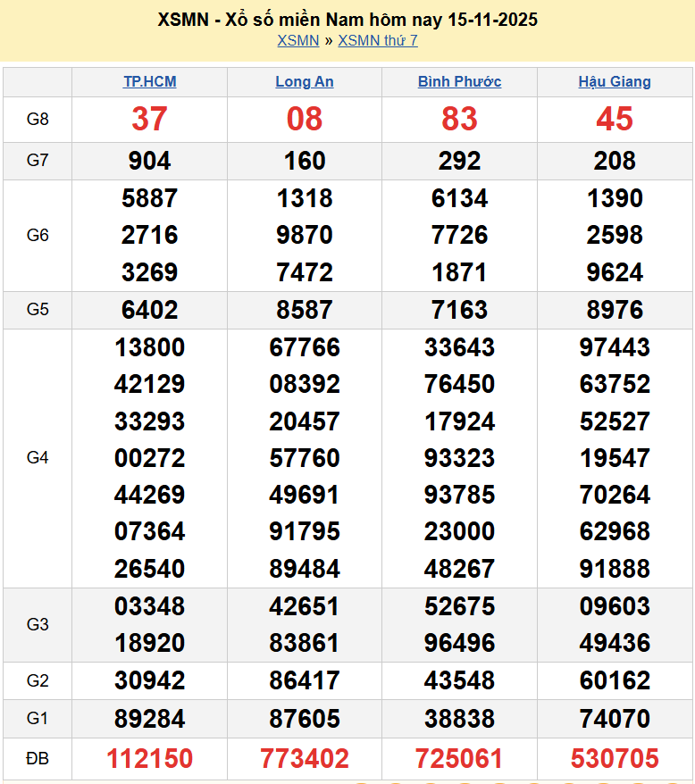Image resolution: width=695 pixels, height=784 pixels.
Task: Select Long An G1 number 87605
Action: 305,719
